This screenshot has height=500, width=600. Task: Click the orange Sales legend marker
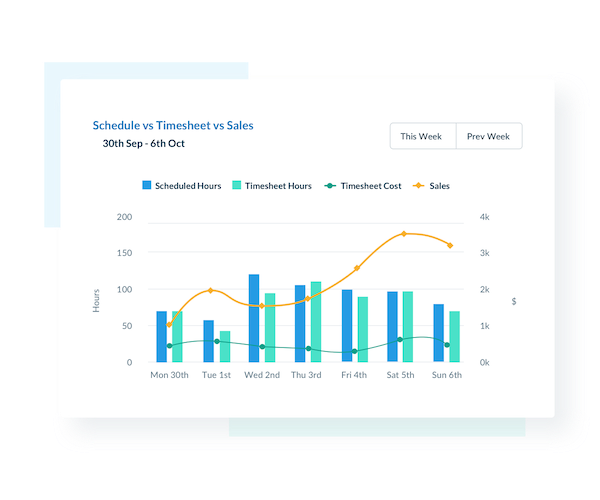pos(418,186)
